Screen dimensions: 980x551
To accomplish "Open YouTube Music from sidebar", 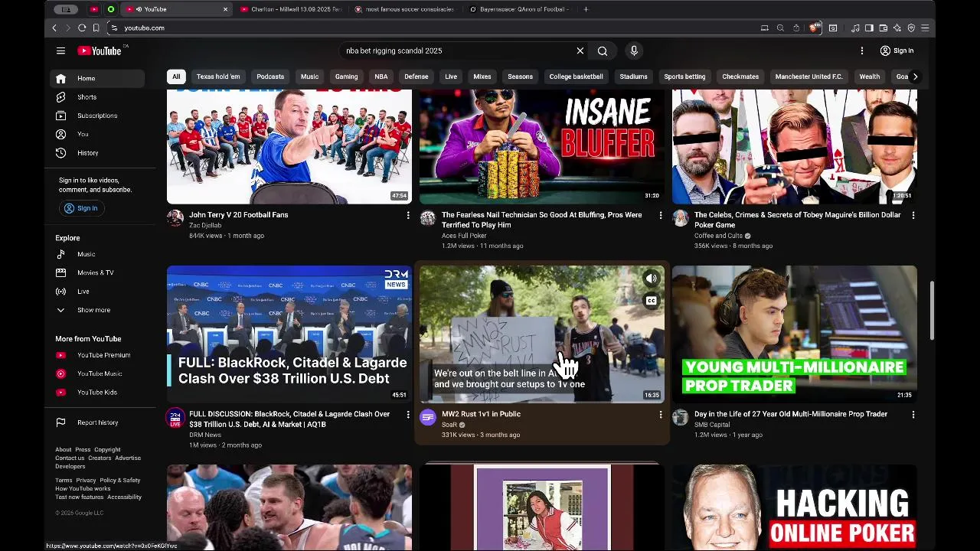I will point(97,373).
